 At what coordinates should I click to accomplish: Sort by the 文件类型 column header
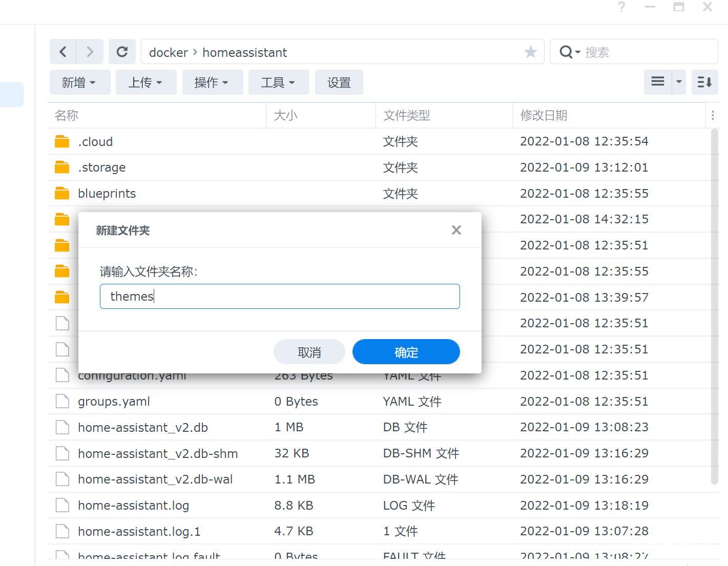[444, 115]
